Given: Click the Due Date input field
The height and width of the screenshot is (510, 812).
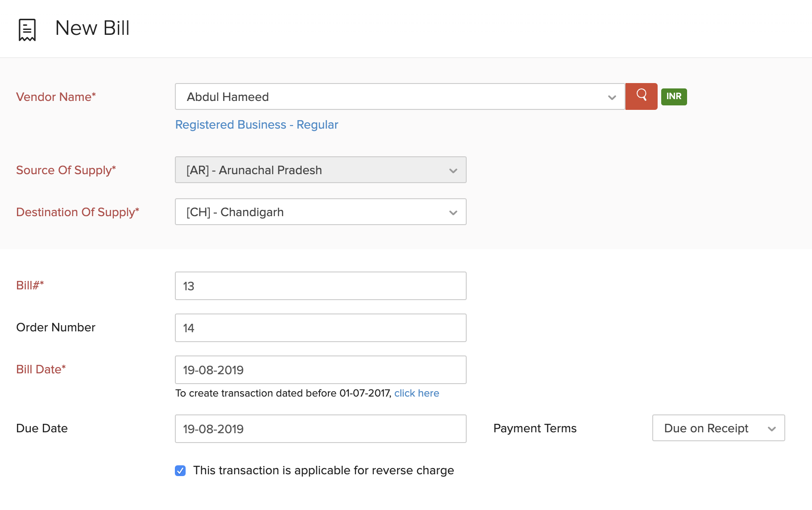Looking at the screenshot, I should click(320, 429).
